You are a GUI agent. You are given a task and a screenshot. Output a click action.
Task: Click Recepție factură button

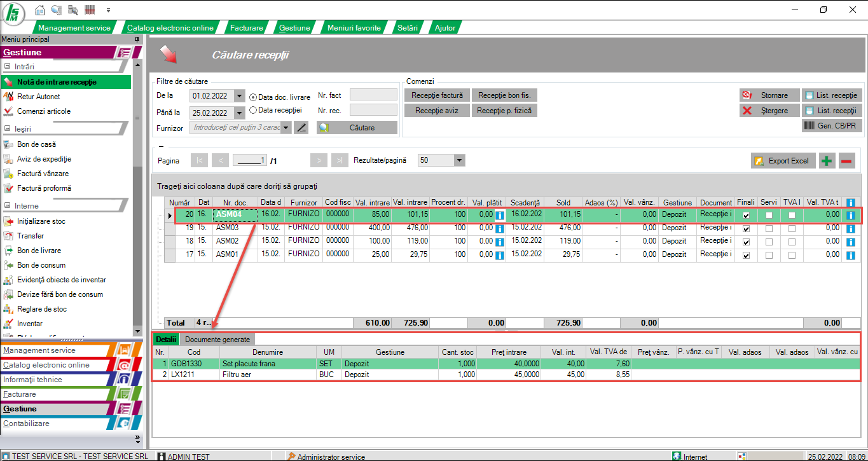tap(437, 95)
